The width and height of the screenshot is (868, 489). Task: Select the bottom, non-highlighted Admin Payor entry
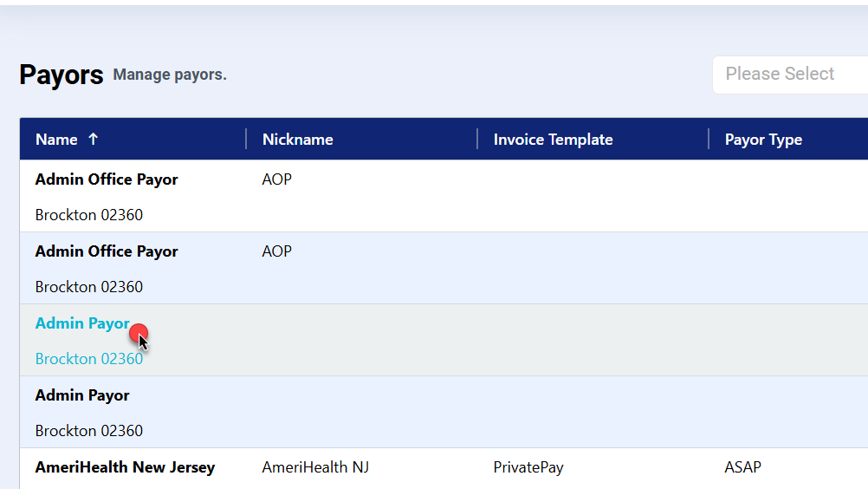[x=82, y=395]
